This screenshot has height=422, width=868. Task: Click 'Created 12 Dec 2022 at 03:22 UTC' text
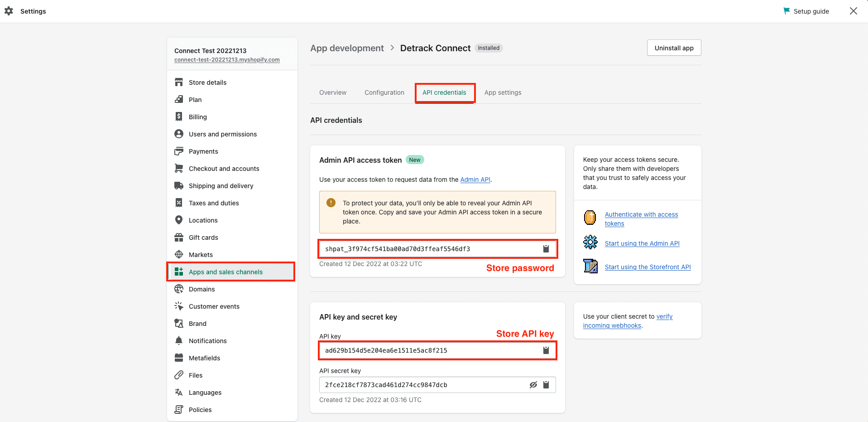point(370,264)
